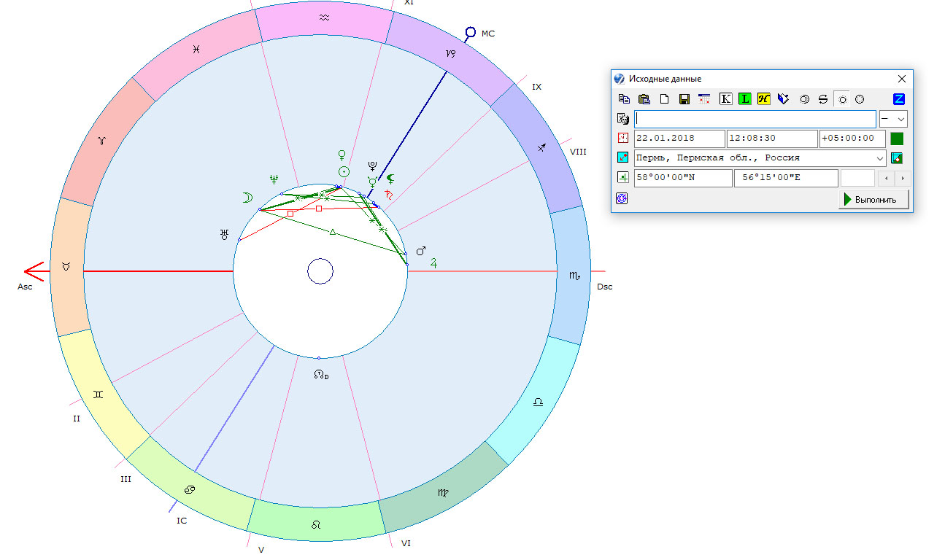Click the Выполнить button
This screenshot has width=945, height=560.
[873, 199]
